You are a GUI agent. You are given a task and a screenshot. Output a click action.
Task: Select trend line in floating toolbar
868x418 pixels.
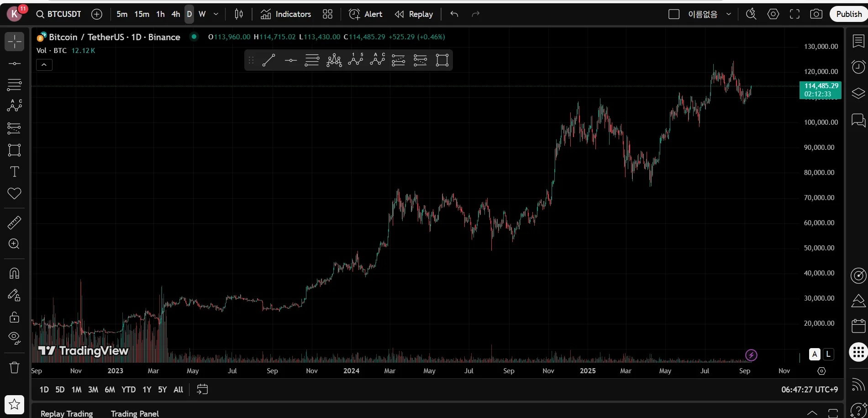pos(269,60)
